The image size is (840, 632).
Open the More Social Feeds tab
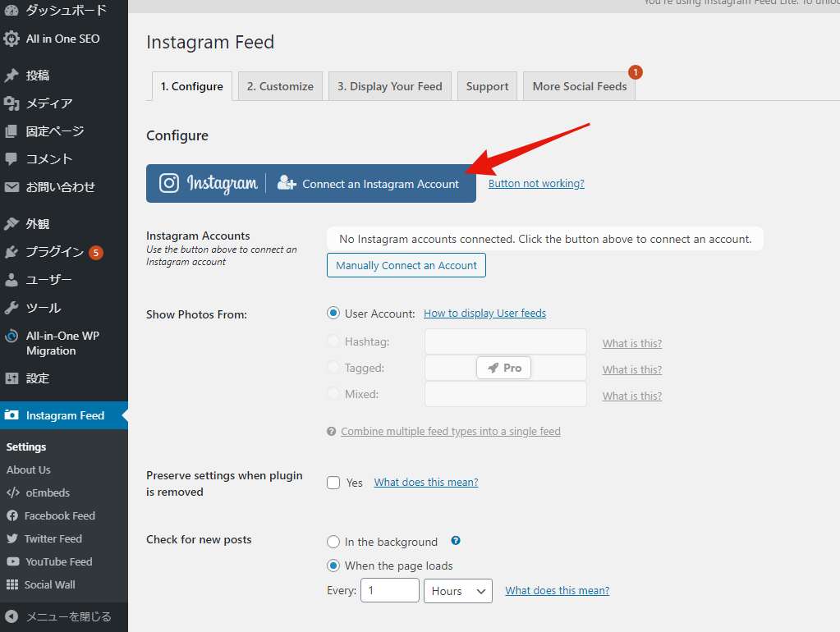click(x=580, y=86)
